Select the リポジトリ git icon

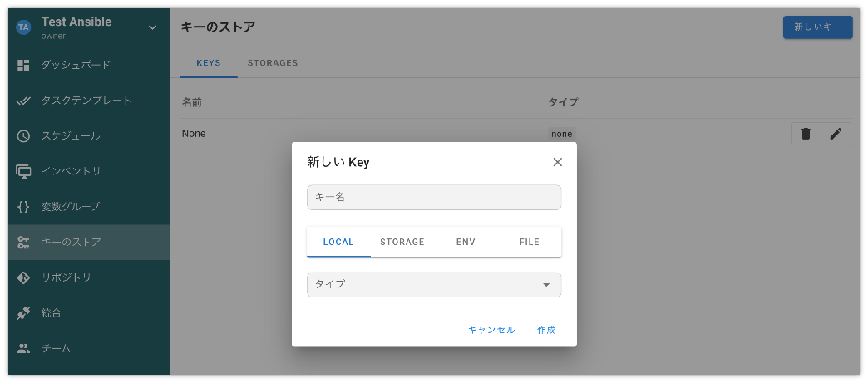click(x=23, y=277)
